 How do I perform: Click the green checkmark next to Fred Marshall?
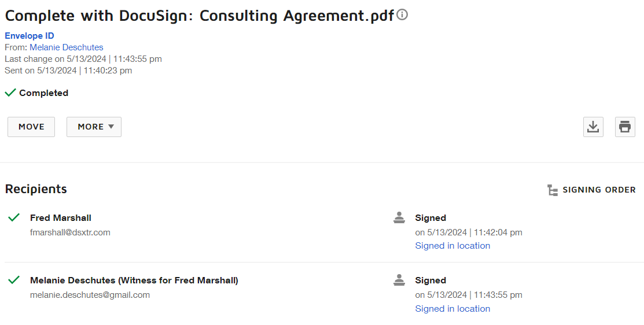pyautogui.click(x=14, y=217)
